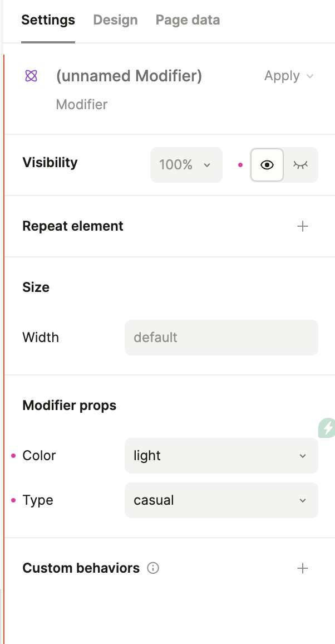This screenshot has width=335, height=644.
Task: Switch to the Design tab
Action: (x=115, y=20)
